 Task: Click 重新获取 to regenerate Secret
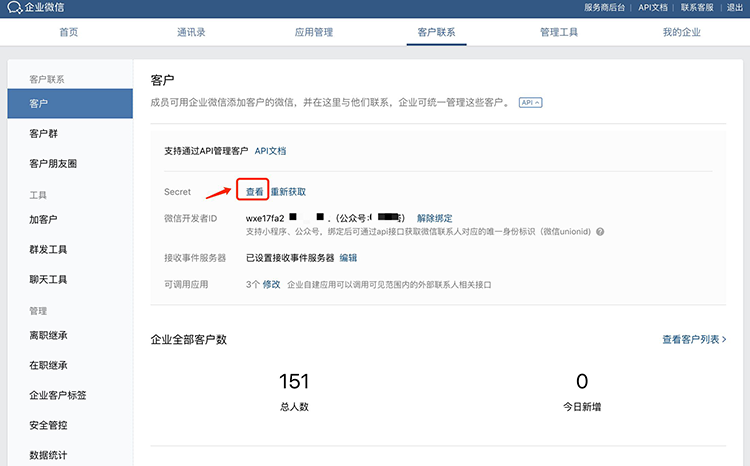pos(288,192)
